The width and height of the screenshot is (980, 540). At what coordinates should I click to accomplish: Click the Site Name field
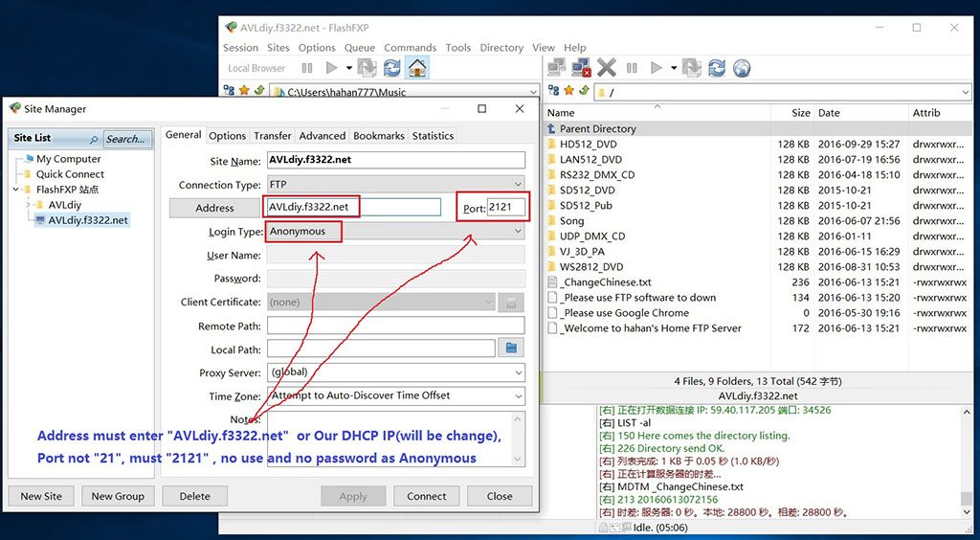tap(396, 160)
